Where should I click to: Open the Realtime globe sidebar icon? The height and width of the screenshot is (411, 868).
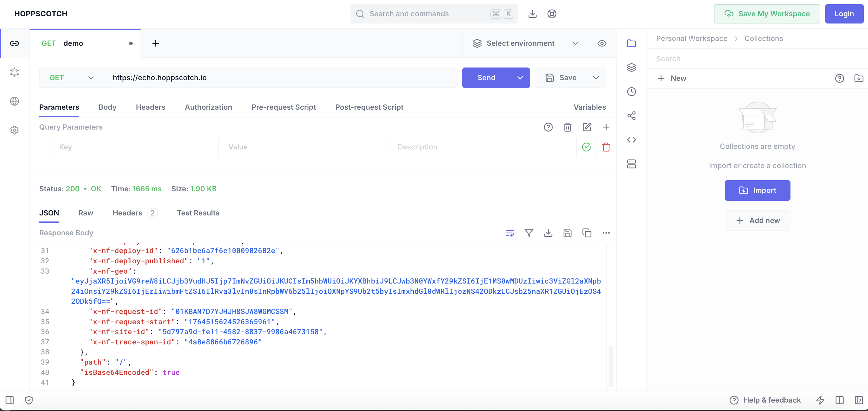pos(14,101)
